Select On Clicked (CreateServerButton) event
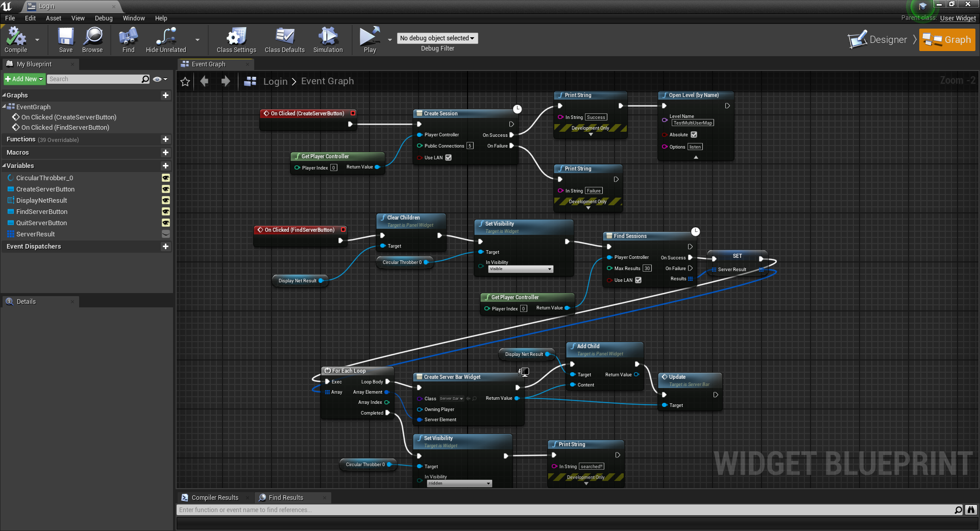 point(69,117)
